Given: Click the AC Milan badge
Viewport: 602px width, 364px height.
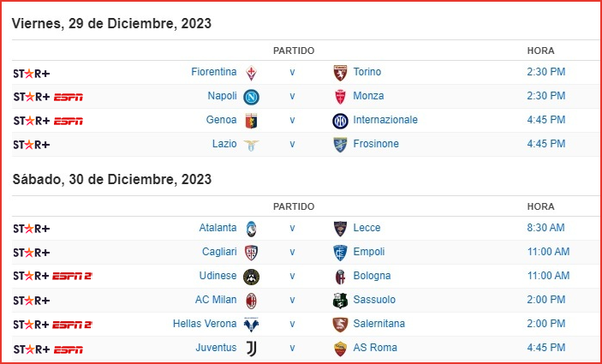Looking at the screenshot, I should click(x=251, y=301).
